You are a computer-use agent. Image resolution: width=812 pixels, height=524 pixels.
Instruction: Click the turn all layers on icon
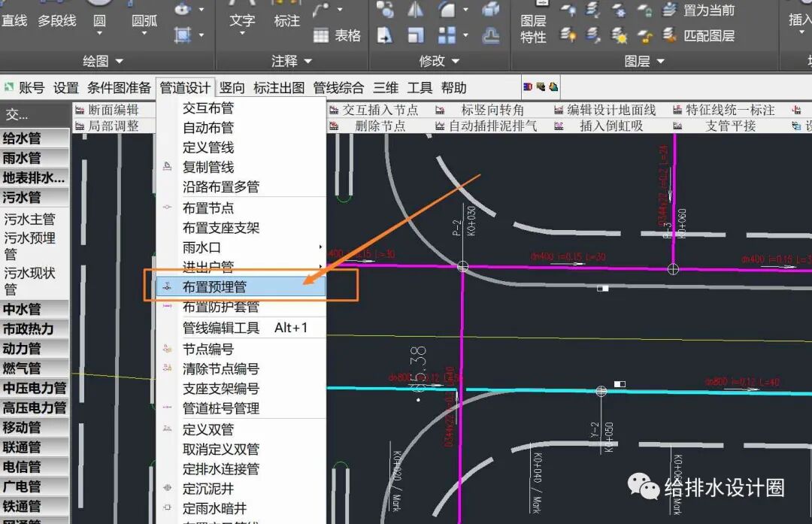pos(568,35)
